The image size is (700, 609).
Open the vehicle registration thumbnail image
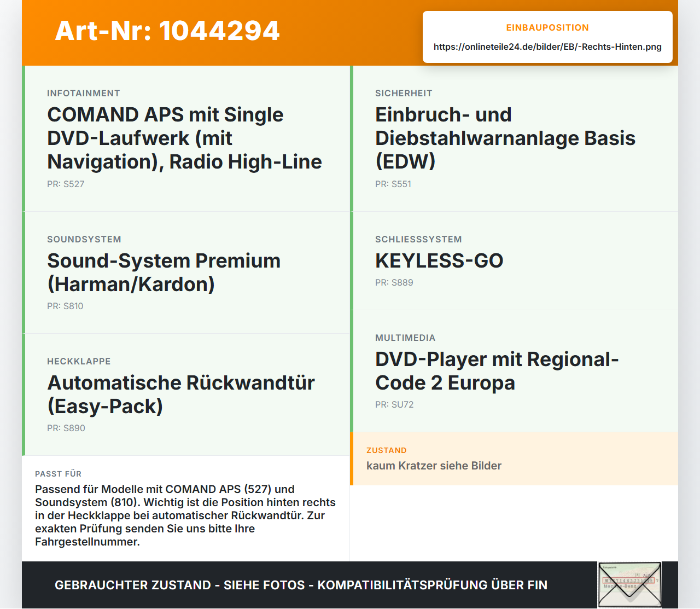click(x=629, y=585)
